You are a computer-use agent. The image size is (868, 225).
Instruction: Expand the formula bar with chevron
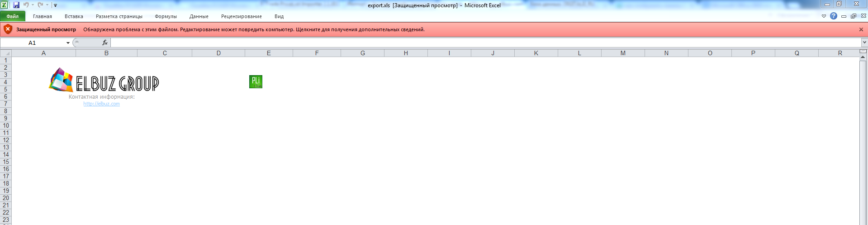[x=864, y=43]
